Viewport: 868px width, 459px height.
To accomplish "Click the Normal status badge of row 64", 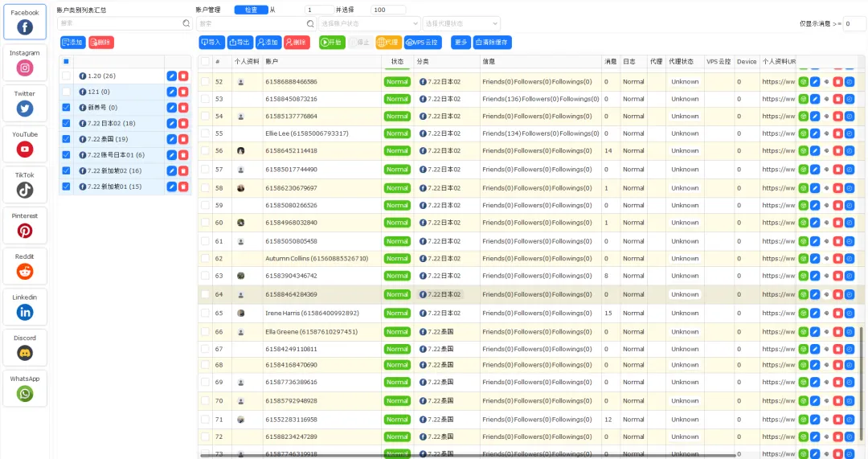I will pyautogui.click(x=398, y=294).
